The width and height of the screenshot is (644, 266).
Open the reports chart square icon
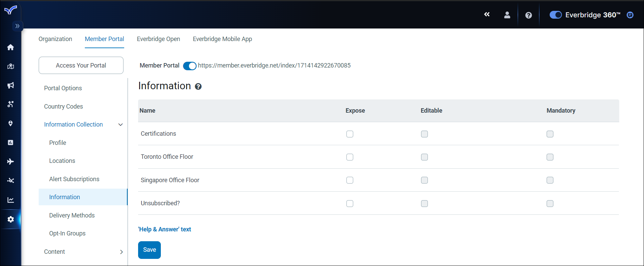[11, 142]
